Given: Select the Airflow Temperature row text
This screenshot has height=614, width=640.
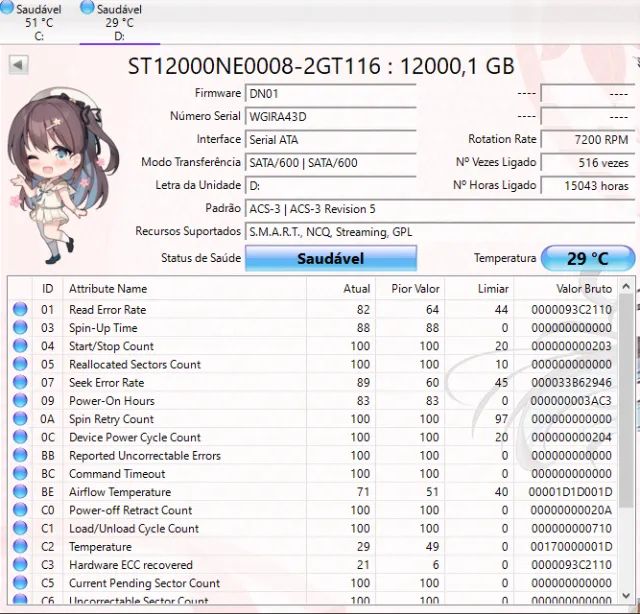Looking at the screenshot, I should tap(120, 492).
